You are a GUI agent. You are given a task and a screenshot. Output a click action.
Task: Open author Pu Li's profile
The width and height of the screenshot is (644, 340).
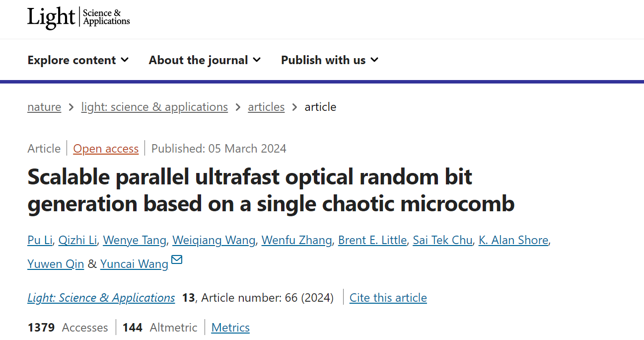pos(40,240)
